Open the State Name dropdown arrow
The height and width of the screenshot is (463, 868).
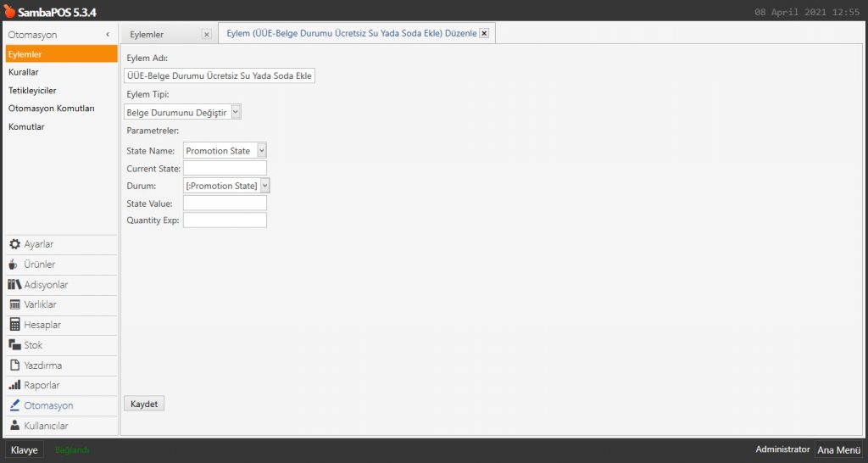pyautogui.click(x=262, y=151)
